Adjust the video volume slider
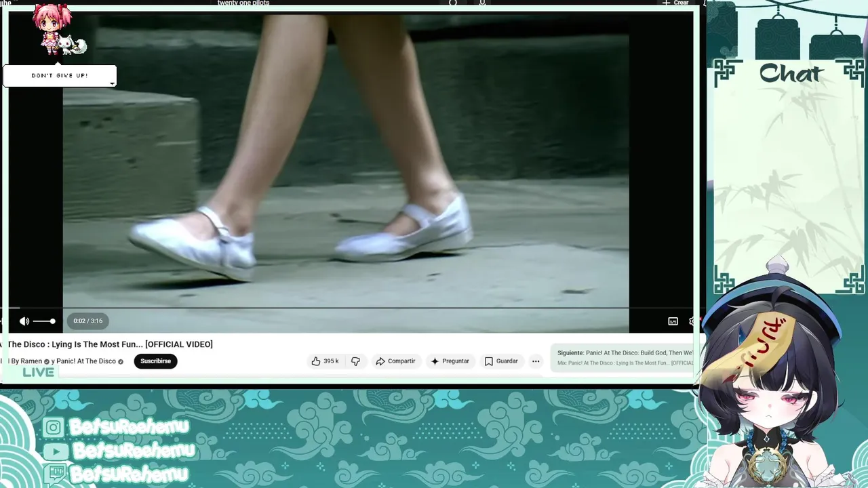This screenshot has height=488, width=868. (x=44, y=321)
